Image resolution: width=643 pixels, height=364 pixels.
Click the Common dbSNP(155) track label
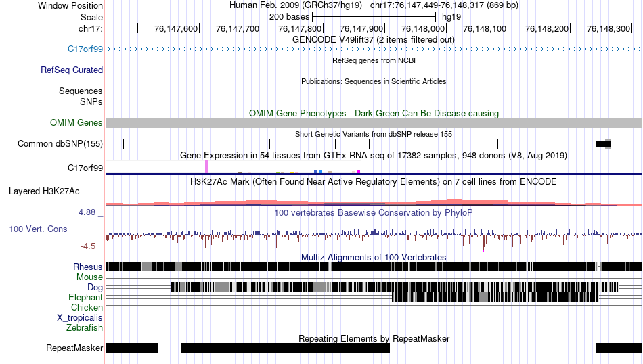60,144
